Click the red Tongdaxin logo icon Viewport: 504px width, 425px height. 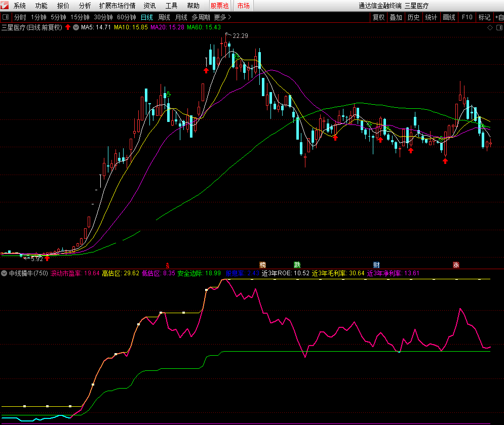click(5, 6)
